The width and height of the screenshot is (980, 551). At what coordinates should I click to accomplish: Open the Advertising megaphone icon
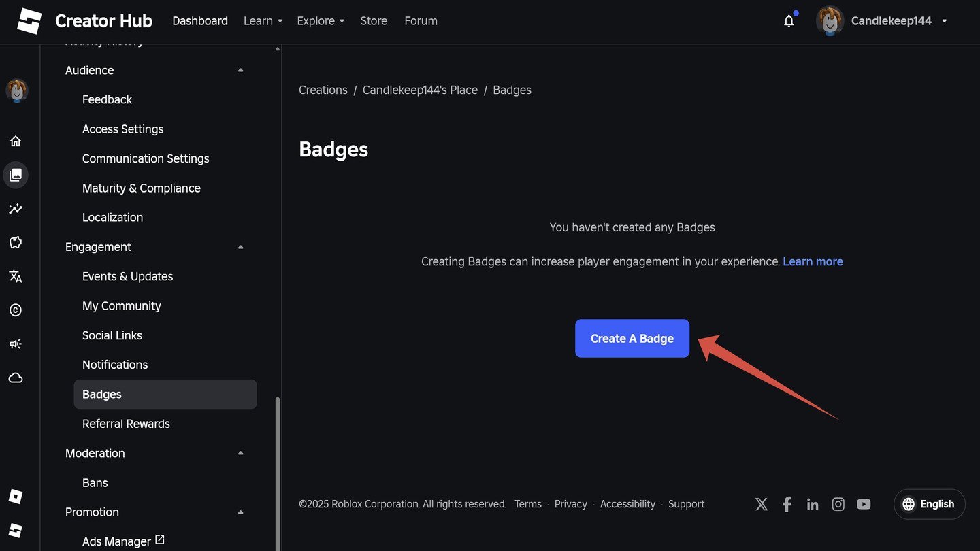pos(16,344)
